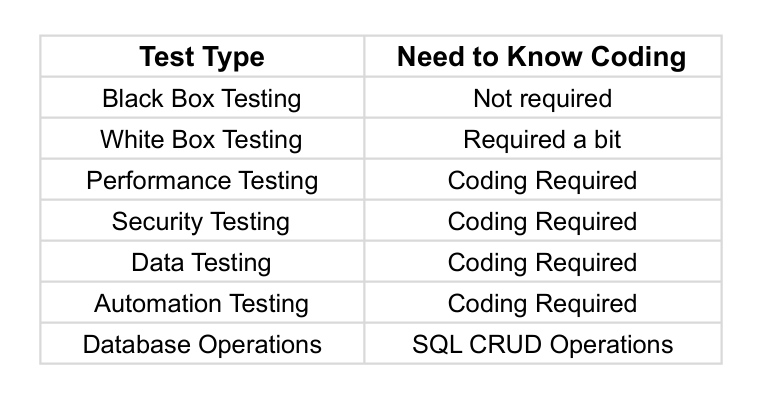Screen dimensions: 765x402
Task: Select the 'Black Box Testing' cell
Action: [202, 99]
